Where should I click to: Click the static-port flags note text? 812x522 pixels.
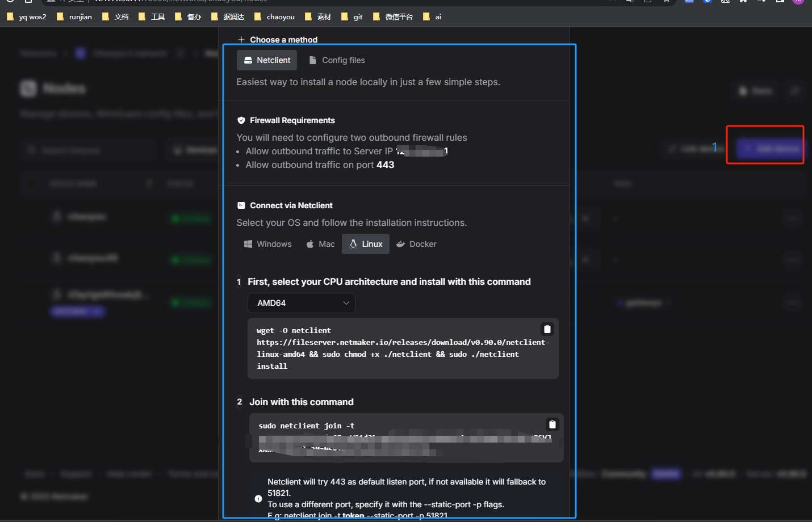[386, 504]
